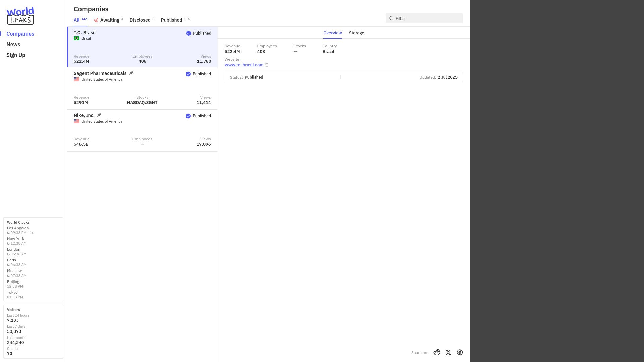Click the Updated date 2 Jul 2025
644x362 pixels.
pyautogui.click(x=447, y=77)
